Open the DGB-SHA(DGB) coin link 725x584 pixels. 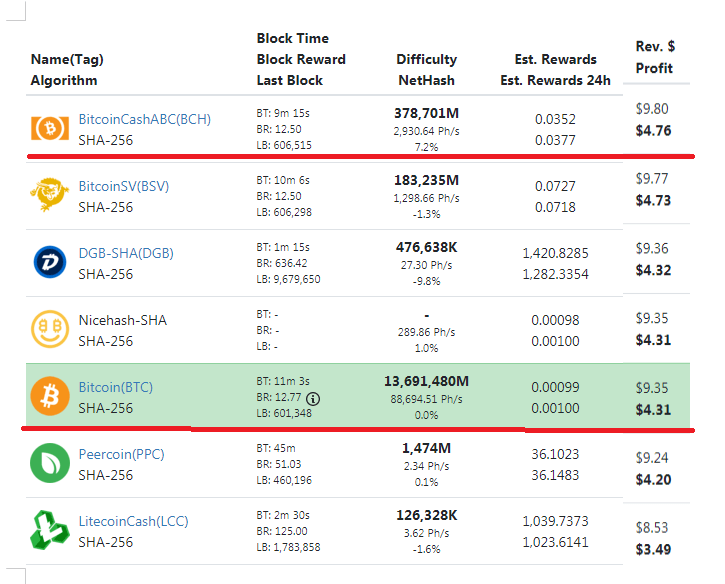coord(126,253)
